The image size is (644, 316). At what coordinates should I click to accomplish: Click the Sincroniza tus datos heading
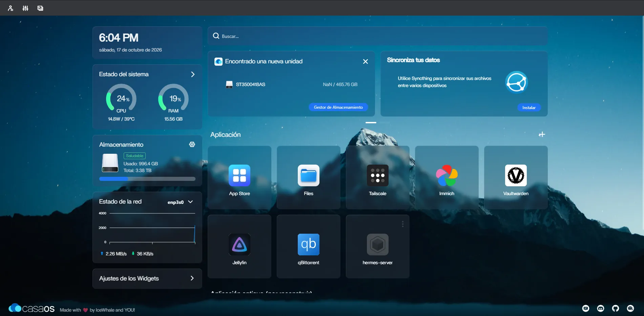(413, 60)
